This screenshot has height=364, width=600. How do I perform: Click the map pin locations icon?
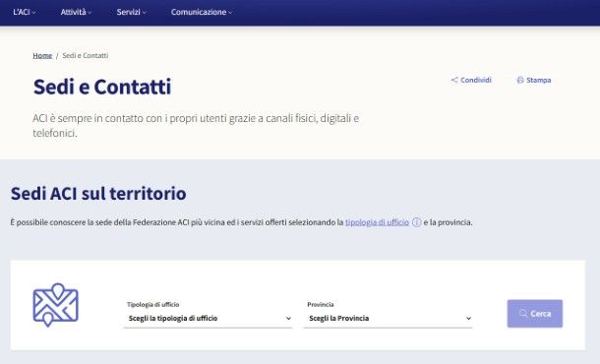pyautogui.click(x=55, y=305)
